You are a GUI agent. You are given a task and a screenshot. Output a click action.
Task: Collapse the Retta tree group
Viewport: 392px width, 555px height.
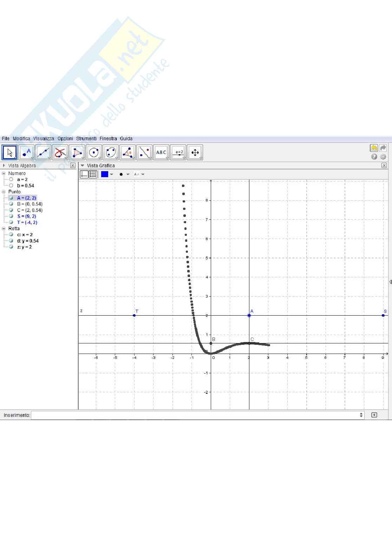[x=4, y=228]
